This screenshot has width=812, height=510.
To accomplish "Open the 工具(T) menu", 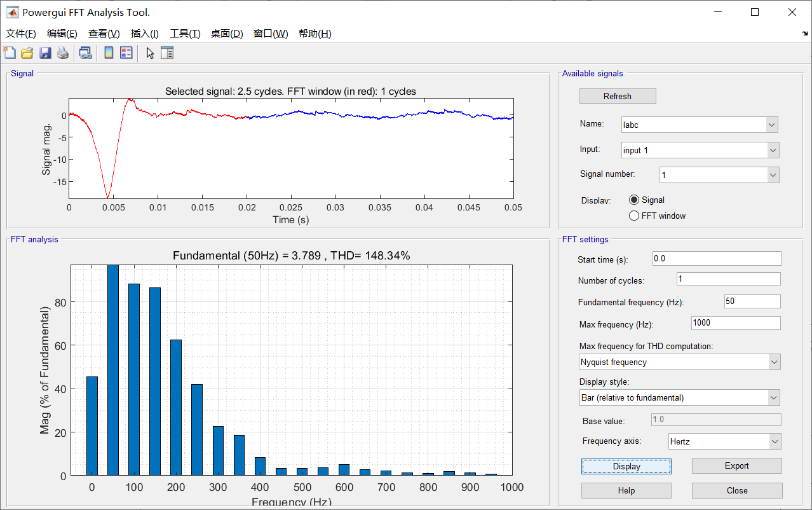I will pyautogui.click(x=185, y=34).
